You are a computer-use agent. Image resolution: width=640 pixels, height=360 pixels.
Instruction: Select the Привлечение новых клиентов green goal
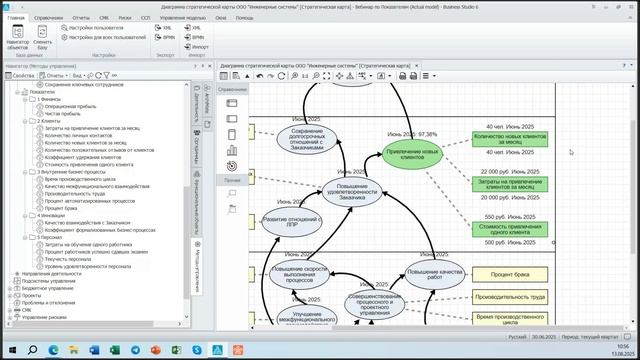tap(412, 154)
